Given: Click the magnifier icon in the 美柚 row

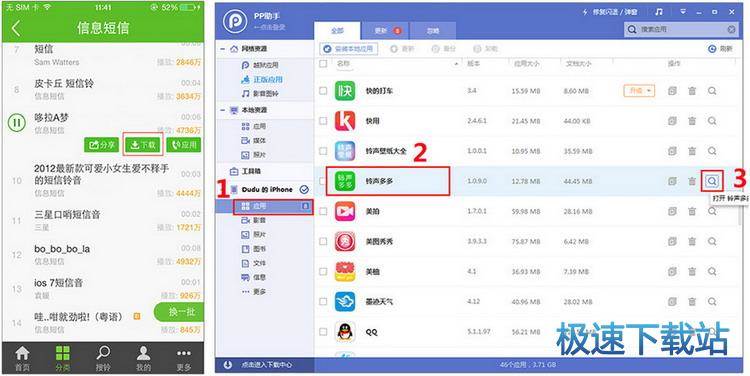Looking at the screenshot, I should coord(712,272).
